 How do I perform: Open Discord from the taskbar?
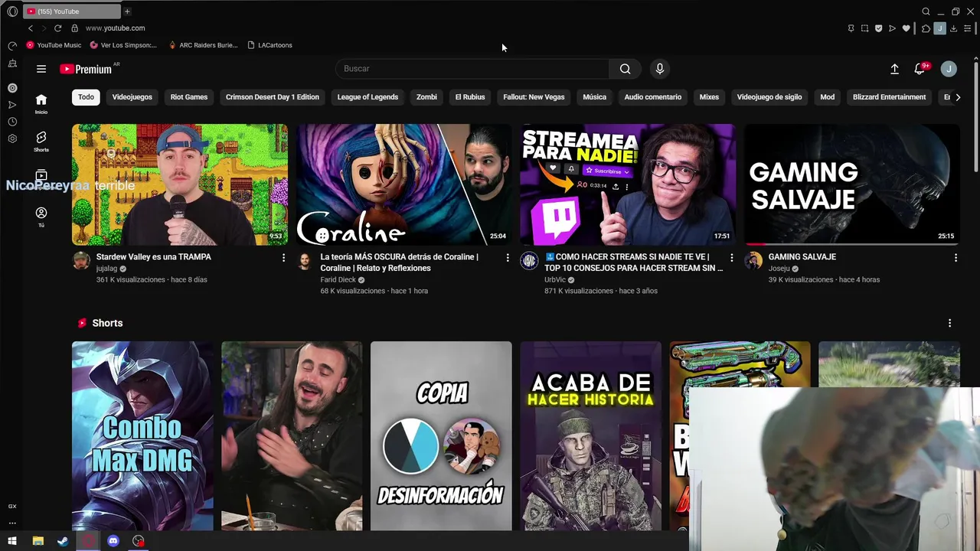click(x=113, y=541)
